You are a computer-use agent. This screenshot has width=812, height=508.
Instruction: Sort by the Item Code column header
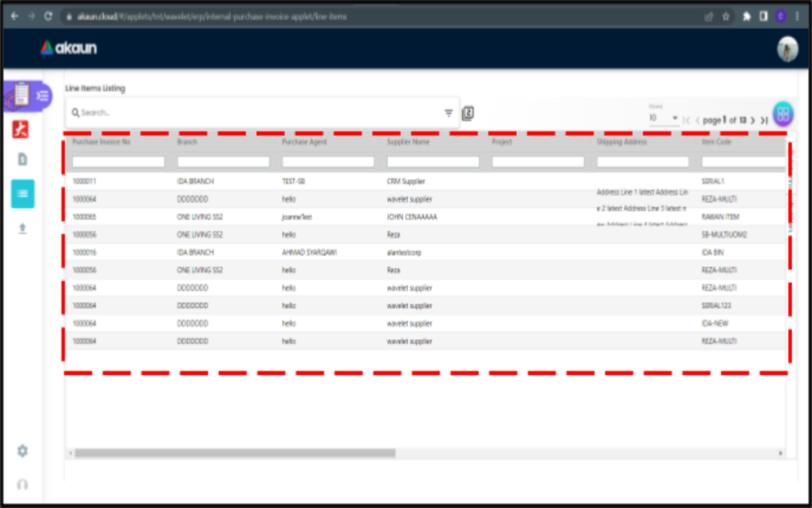(x=716, y=142)
